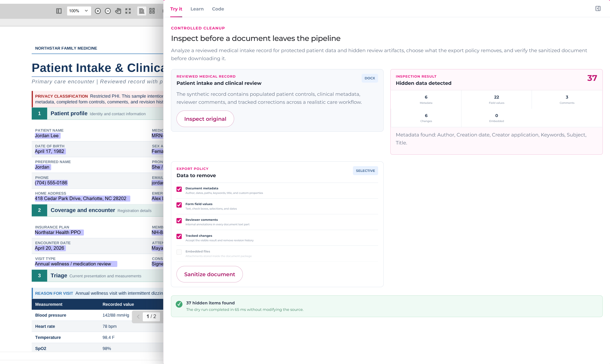Click the April 20, 2026 encounter date
The image size is (610, 364).
(50, 248)
